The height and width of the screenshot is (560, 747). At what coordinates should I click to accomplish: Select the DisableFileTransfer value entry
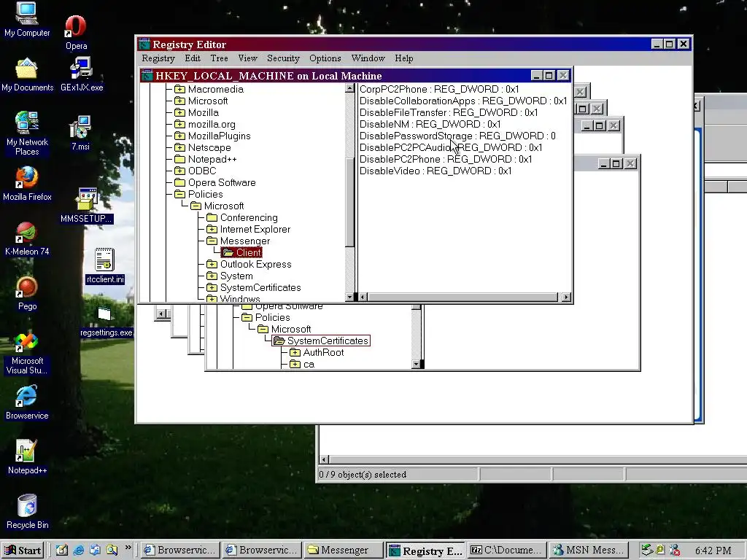pos(449,112)
